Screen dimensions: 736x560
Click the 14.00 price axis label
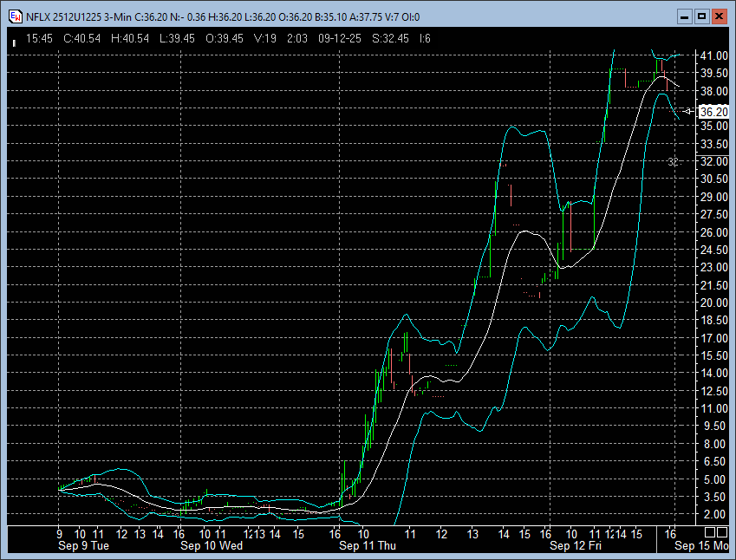pos(714,373)
